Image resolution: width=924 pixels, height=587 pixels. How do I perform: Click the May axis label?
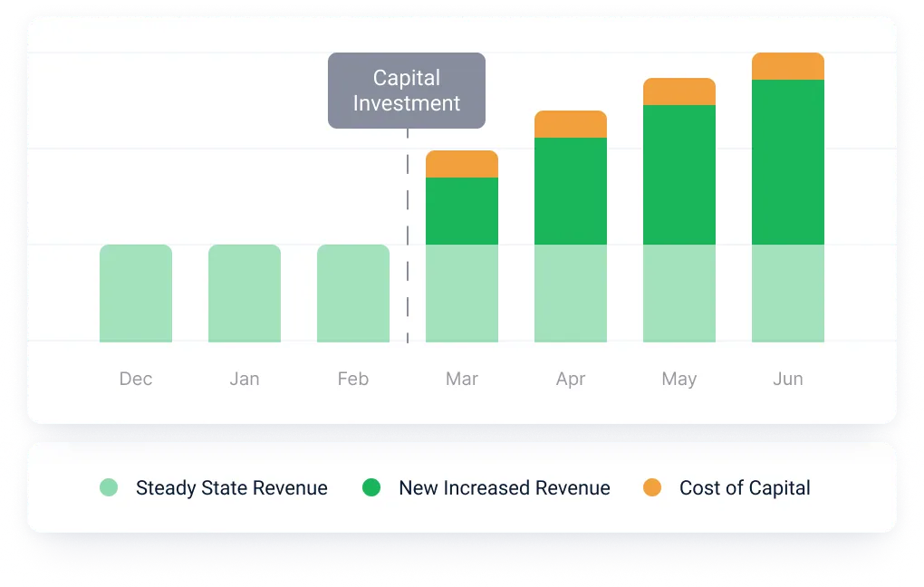coord(679,379)
